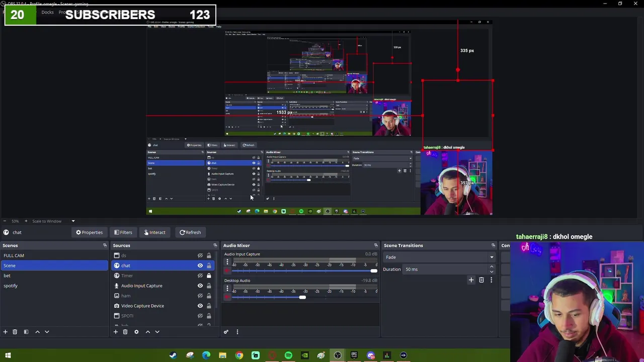Open Windows Start menu
The image size is (644, 362).
8,355
